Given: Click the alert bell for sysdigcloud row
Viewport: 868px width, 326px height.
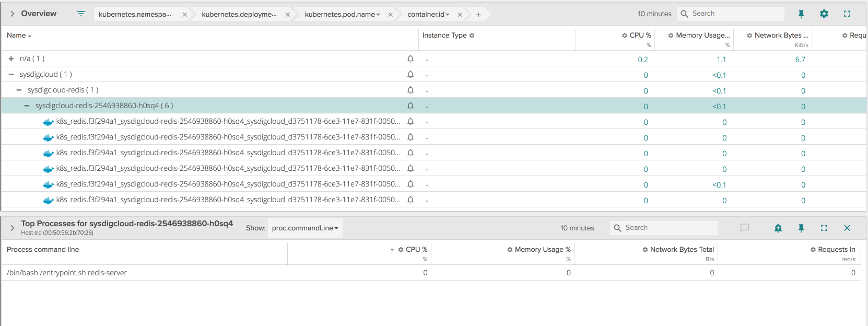Looking at the screenshot, I should point(410,74).
